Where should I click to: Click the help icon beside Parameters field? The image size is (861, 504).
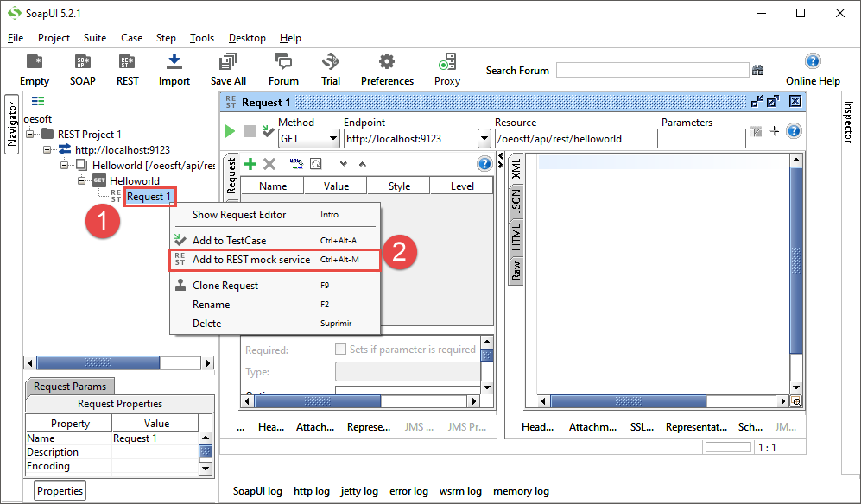click(794, 131)
